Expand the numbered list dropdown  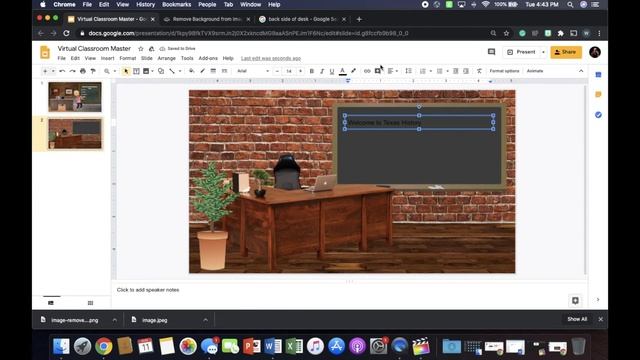[x=431, y=71]
